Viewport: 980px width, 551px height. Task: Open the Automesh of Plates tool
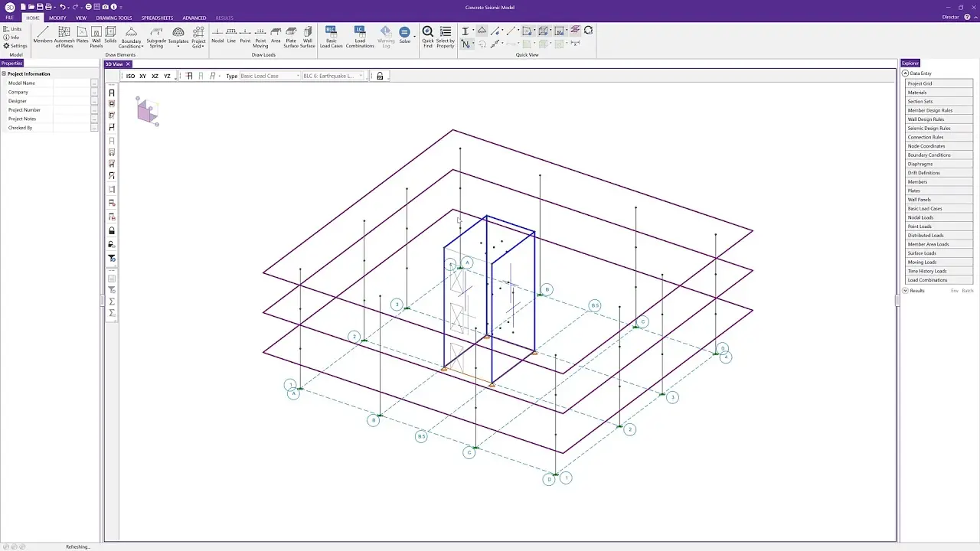(64, 37)
